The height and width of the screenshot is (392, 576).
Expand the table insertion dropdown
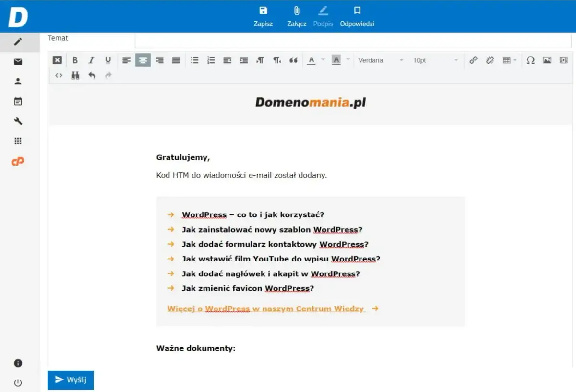(x=515, y=60)
